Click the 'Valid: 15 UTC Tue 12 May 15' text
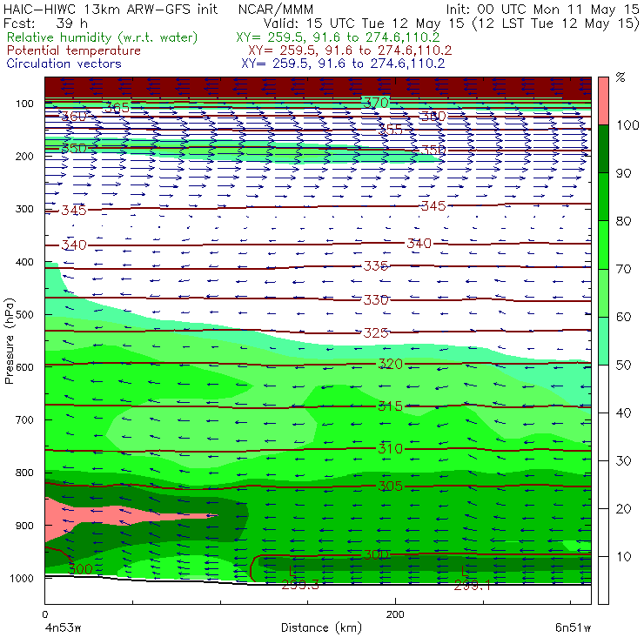Image resolution: width=644 pixels, height=644 pixels. (366, 23)
